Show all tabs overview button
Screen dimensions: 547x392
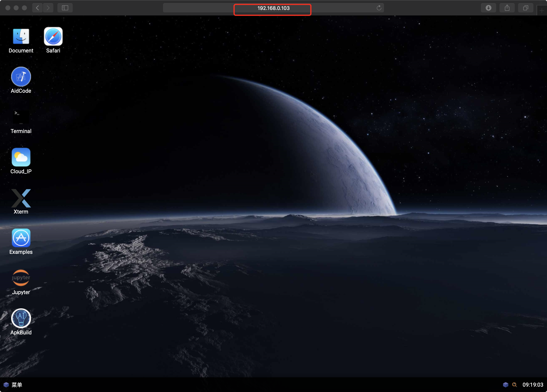click(x=526, y=8)
